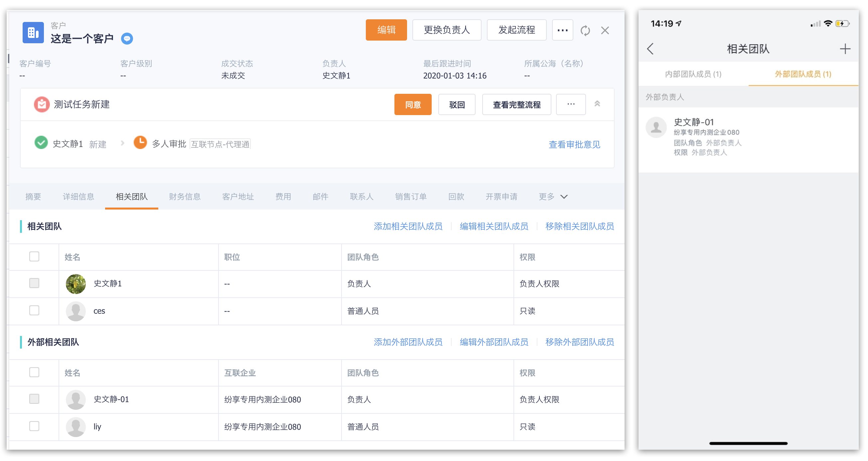The image size is (868, 461).
Task: Open the 联系人 tab
Action: (362, 197)
